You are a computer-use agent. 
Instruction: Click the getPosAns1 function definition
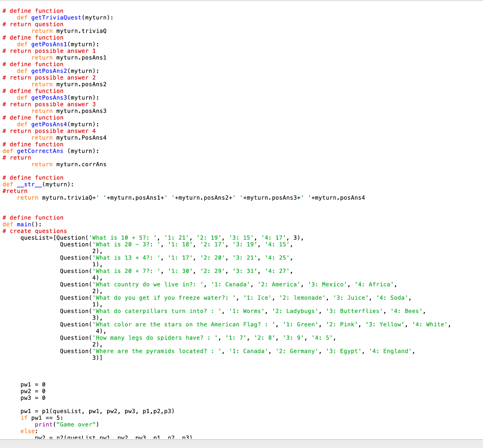coord(58,44)
